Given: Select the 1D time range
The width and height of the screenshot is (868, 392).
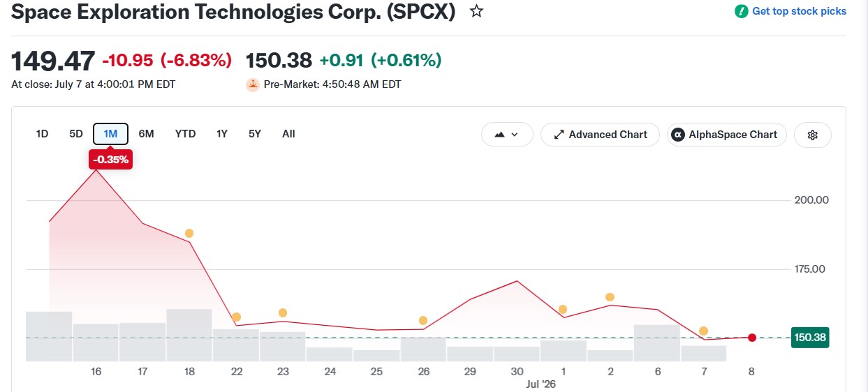Looking at the screenshot, I should tap(42, 134).
